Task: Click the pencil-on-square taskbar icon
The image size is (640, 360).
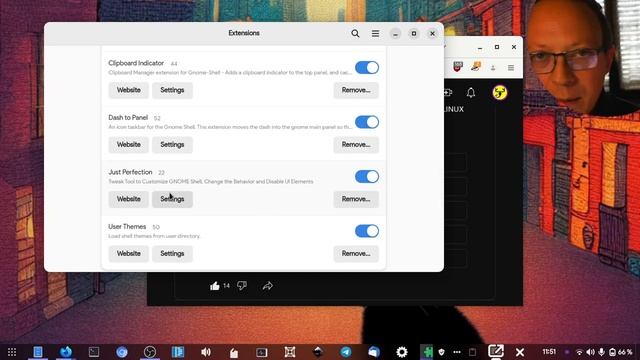Action: (496, 351)
